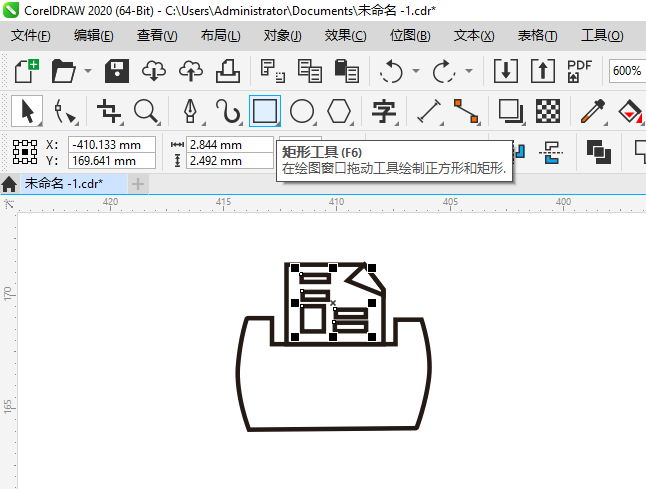The image size is (646, 489).
Task: Select the Parallel dimension tool
Action: [429, 111]
